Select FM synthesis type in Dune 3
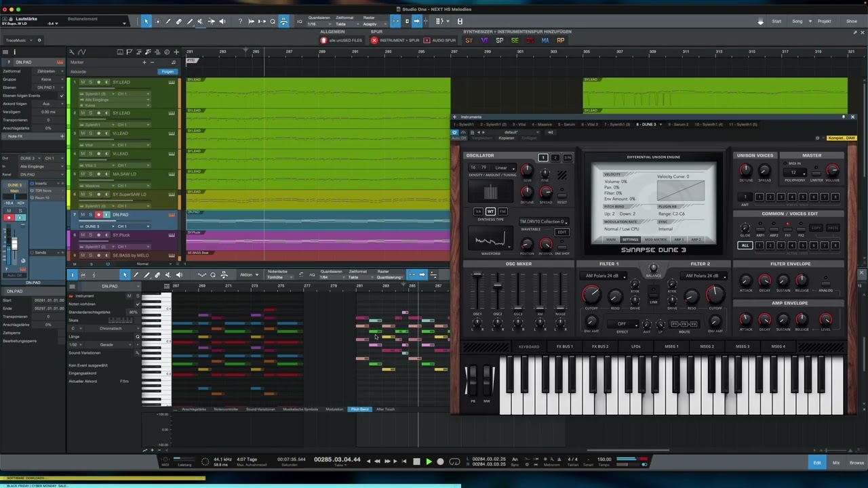The height and width of the screenshot is (488, 868). [x=502, y=211]
